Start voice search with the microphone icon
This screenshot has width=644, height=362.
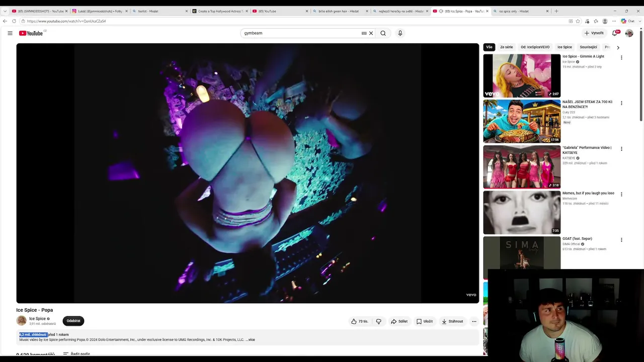tap(400, 33)
